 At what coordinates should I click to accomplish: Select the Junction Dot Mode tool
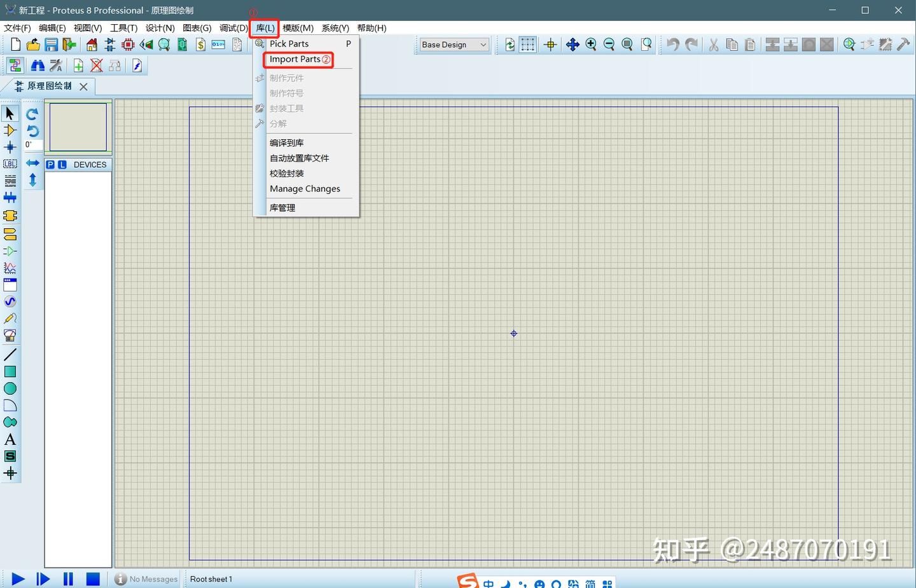(x=10, y=147)
